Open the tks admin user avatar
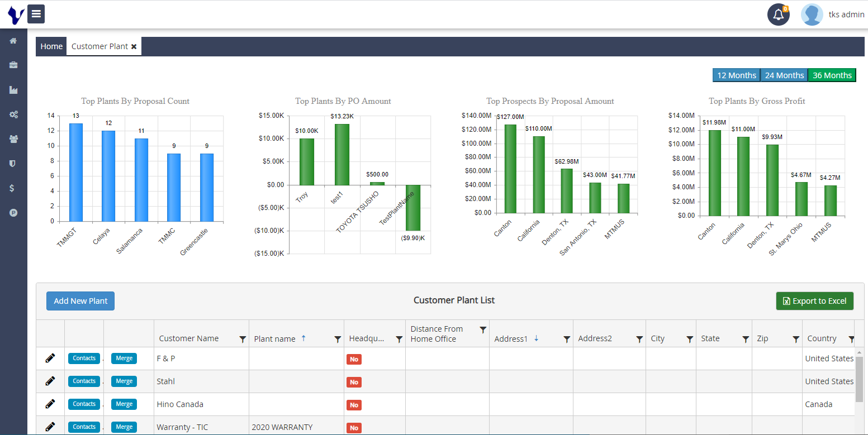 (812, 15)
